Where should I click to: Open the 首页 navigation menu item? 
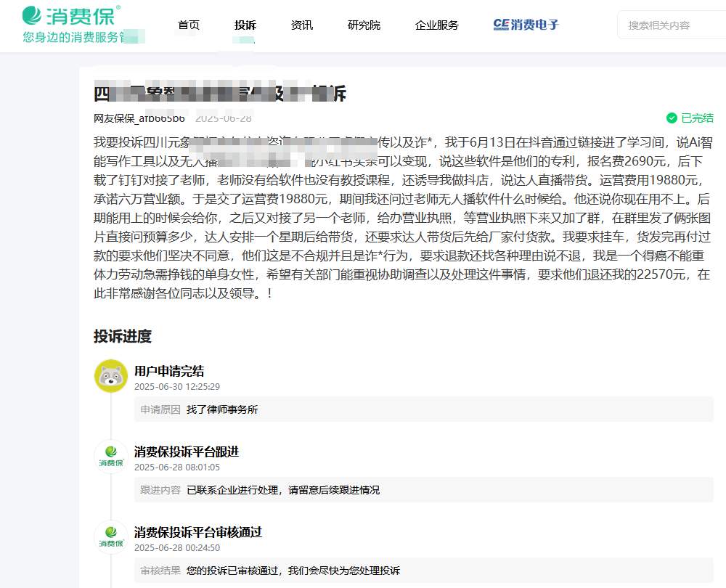[189, 25]
